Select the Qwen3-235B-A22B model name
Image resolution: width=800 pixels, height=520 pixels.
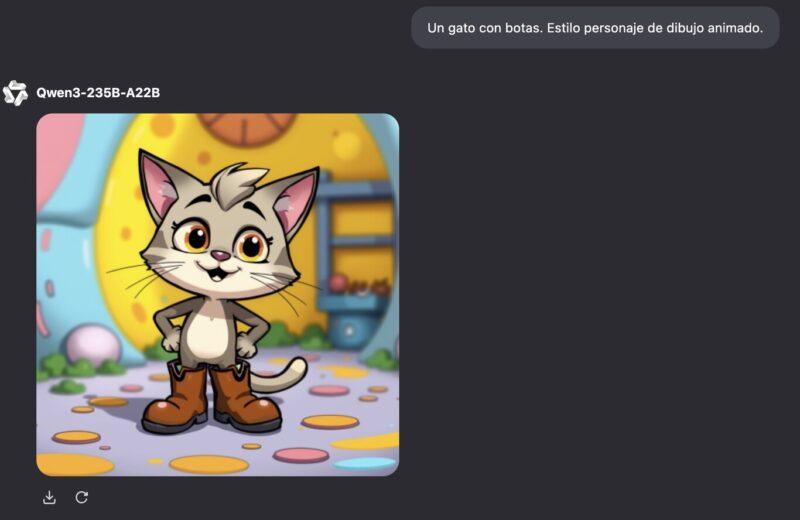click(98, 93)
